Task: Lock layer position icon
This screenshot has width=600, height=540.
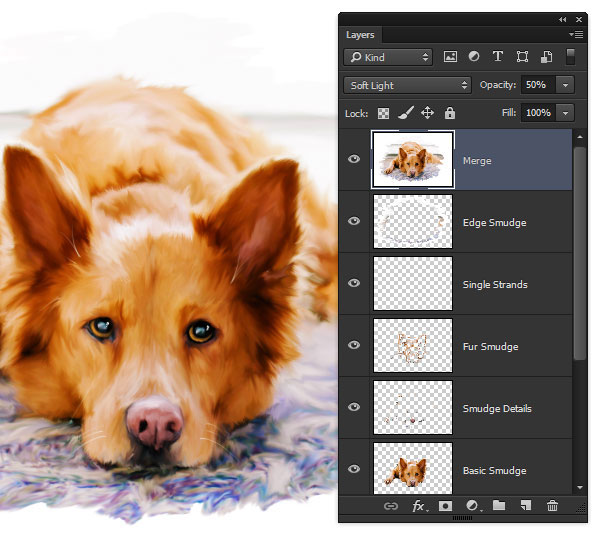Action: coord(427,113)
